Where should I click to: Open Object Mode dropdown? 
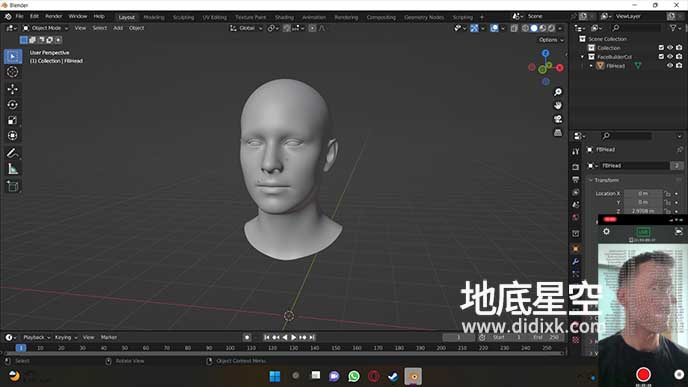[x=46, y=28]
